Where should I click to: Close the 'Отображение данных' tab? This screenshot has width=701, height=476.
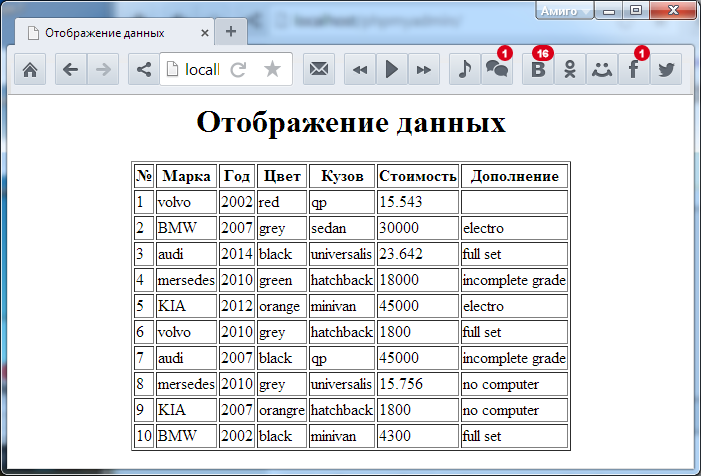click(x=206, y=32)
